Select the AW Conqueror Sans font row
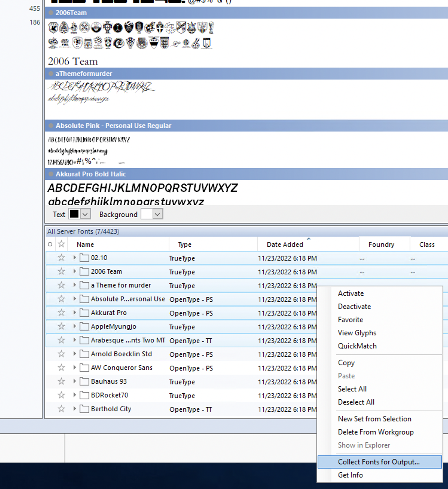 121,368
